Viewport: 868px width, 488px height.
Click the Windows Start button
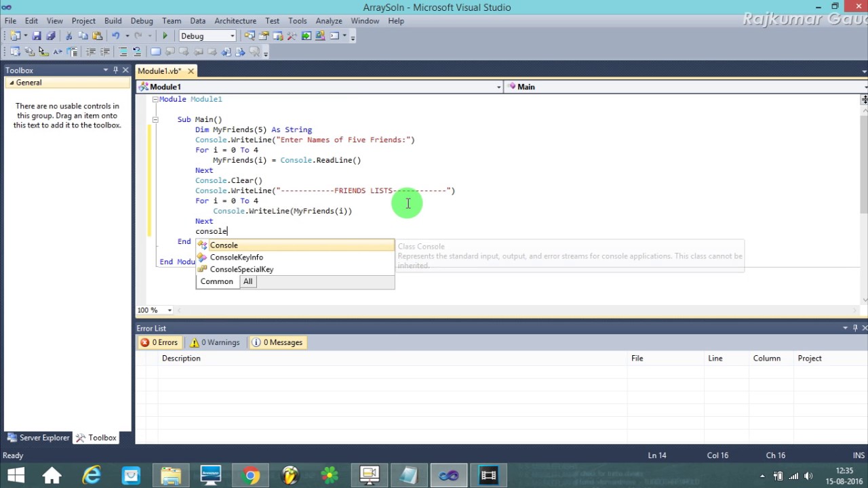(x=16, y=475)
